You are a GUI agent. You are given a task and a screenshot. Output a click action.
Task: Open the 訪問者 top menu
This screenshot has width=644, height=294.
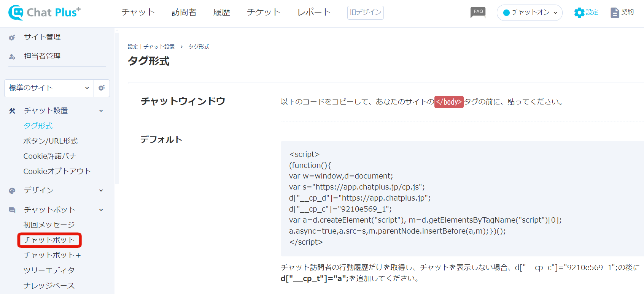[x=184, y=12]
